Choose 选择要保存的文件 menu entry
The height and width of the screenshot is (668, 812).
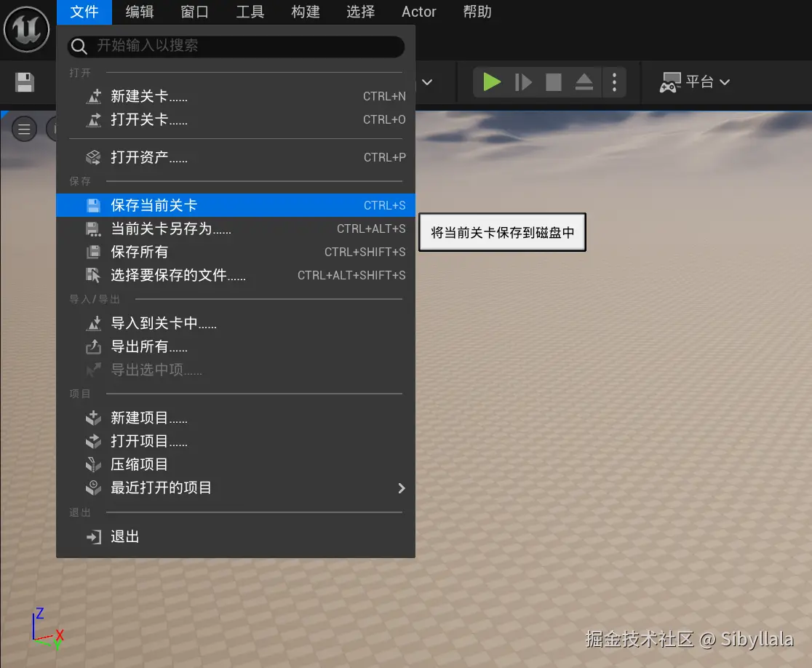coord(236,276)
